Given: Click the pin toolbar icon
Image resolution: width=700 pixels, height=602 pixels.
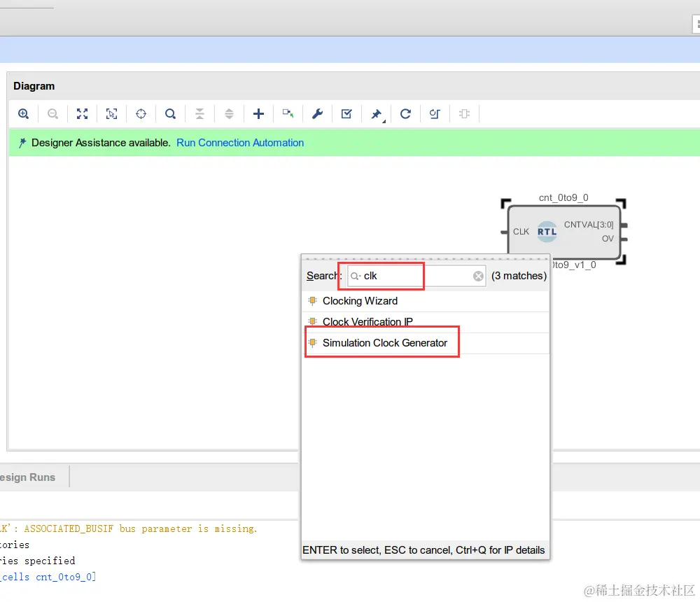Looking at the screenshot, I should coord(377,114).
